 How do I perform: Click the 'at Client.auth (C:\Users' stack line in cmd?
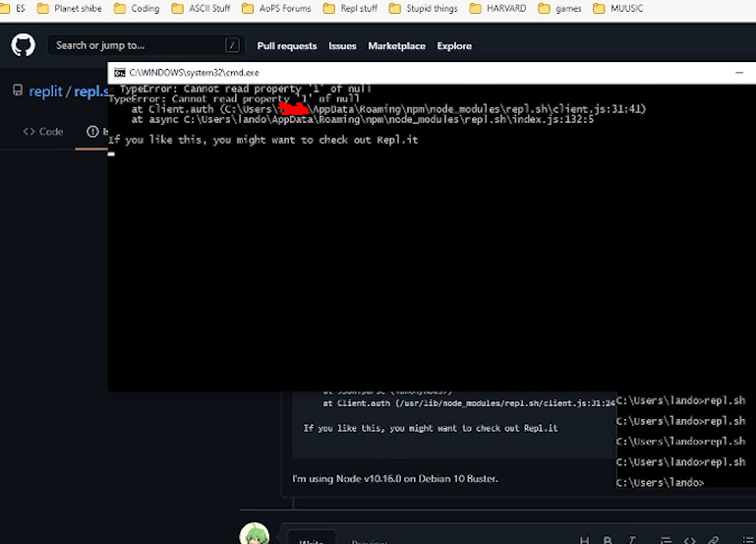coord(388,109)
